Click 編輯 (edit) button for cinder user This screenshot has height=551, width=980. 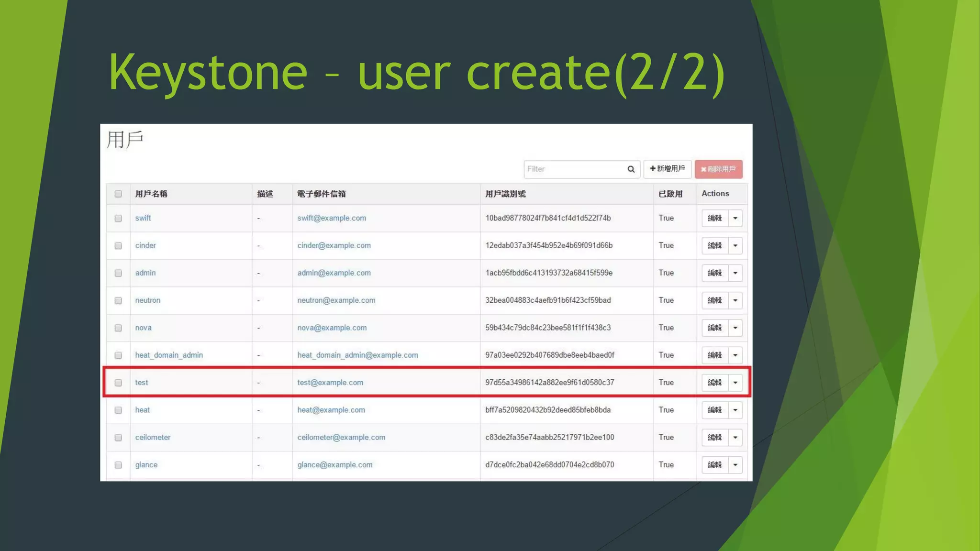pos(715,245)
